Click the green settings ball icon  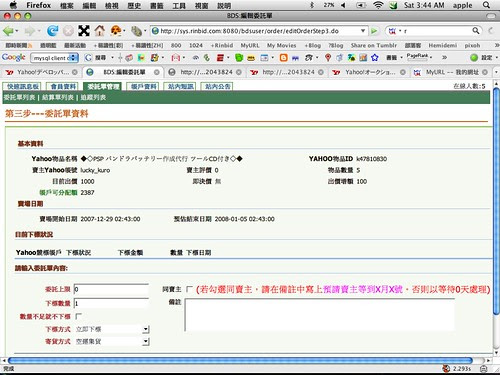[x=474, y=58]
